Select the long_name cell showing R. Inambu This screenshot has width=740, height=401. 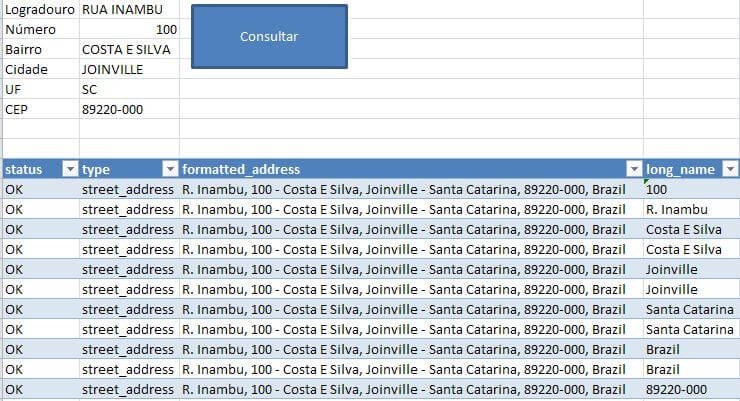coord(677,209)
